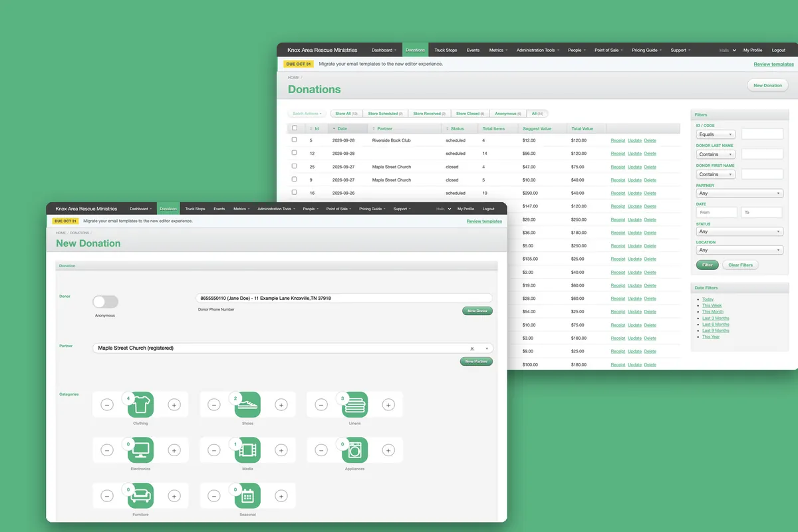
Task: Open Dashboard menu in Donations window
Action: (384, 50)
